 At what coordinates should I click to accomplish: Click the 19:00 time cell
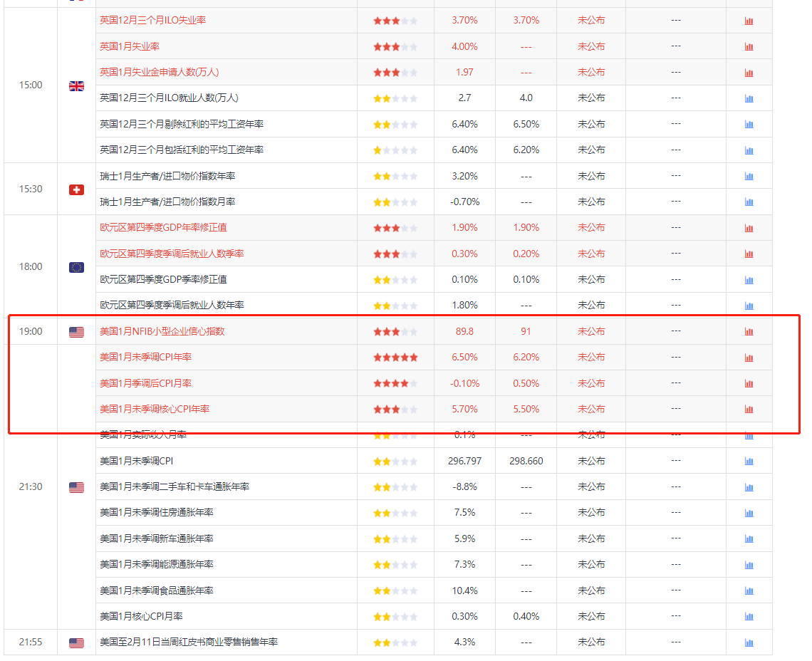point(31,331)
